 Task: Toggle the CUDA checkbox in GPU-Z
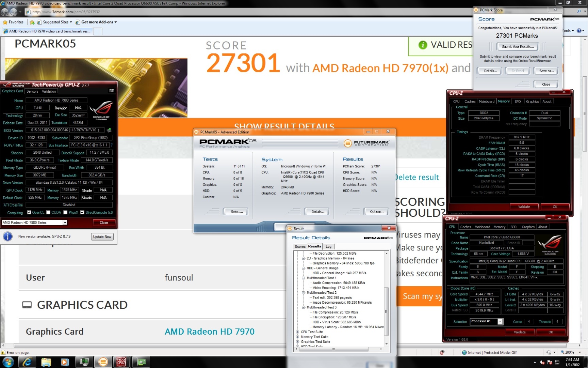click(x=48, y=212)
